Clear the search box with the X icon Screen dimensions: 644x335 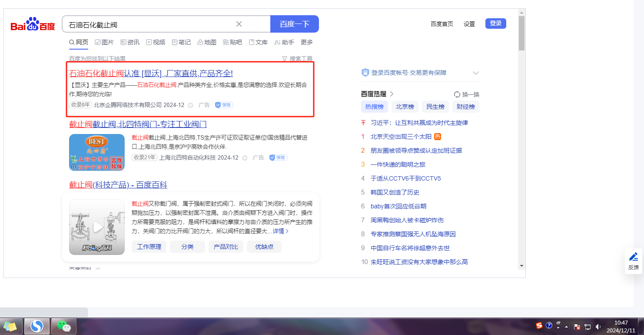click(239, 24)
